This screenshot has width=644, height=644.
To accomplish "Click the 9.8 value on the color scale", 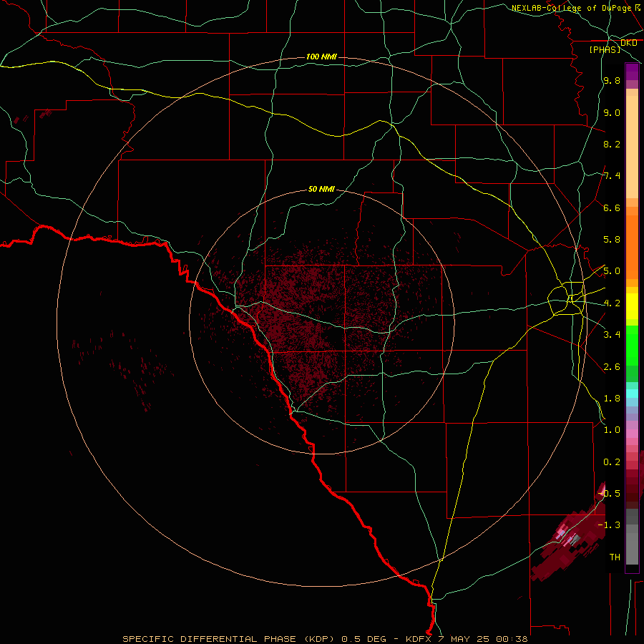I will coord(612,80).
